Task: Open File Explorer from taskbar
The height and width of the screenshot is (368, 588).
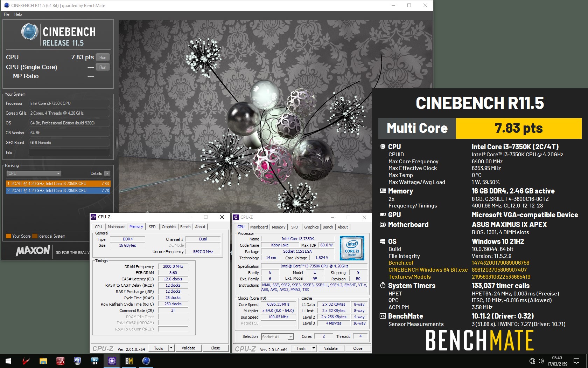Action: 43,361
